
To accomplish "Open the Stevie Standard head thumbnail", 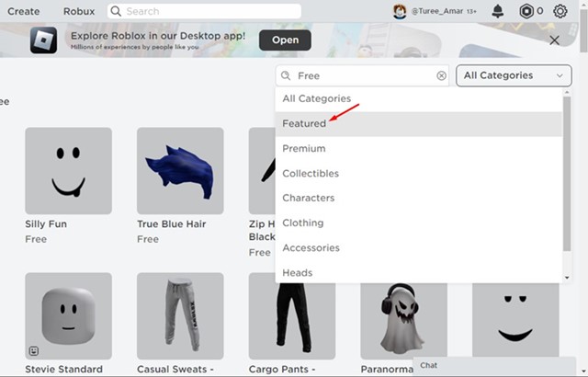I will coord(69,316).
